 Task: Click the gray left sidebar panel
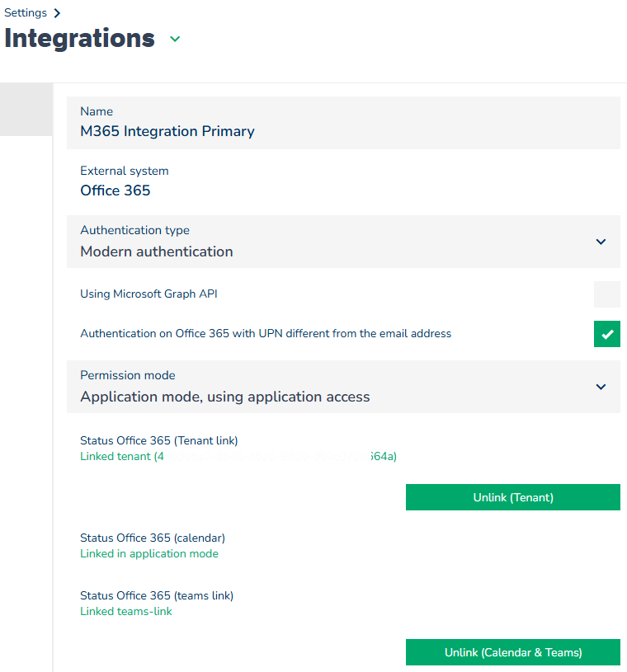26,109
